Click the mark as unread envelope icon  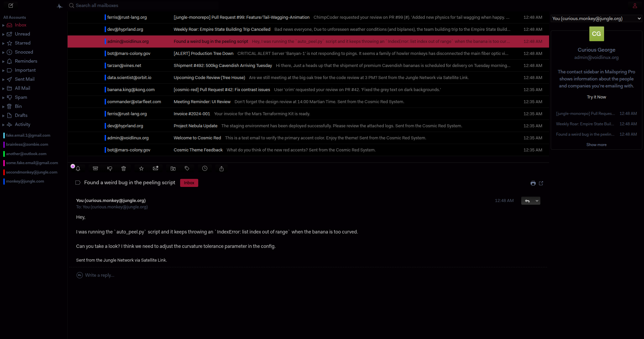pos(155,168)
